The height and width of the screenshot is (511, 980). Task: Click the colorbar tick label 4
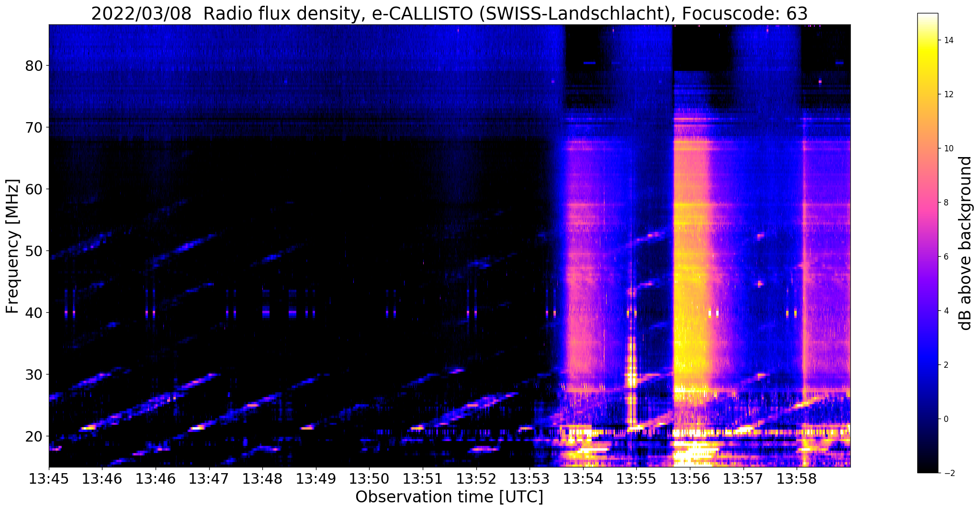946,311
